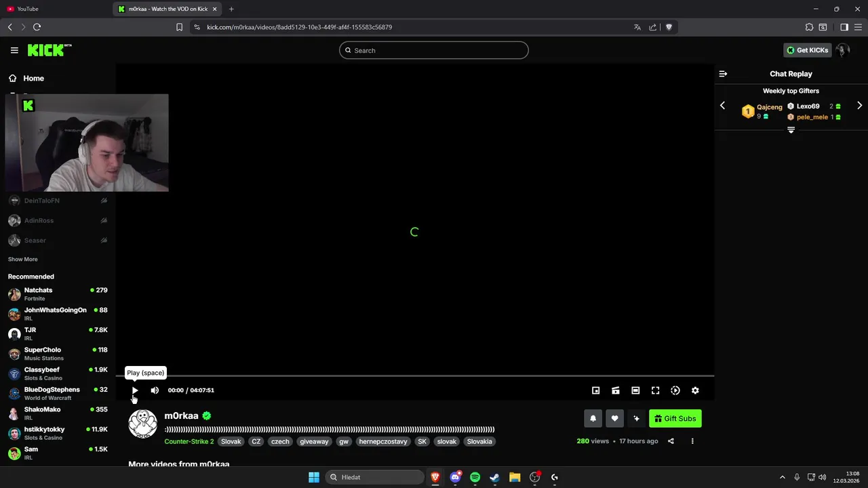Viewport: 868px width, 488px height.
Task: Go back in browser history
Action: tap(9, 27)
